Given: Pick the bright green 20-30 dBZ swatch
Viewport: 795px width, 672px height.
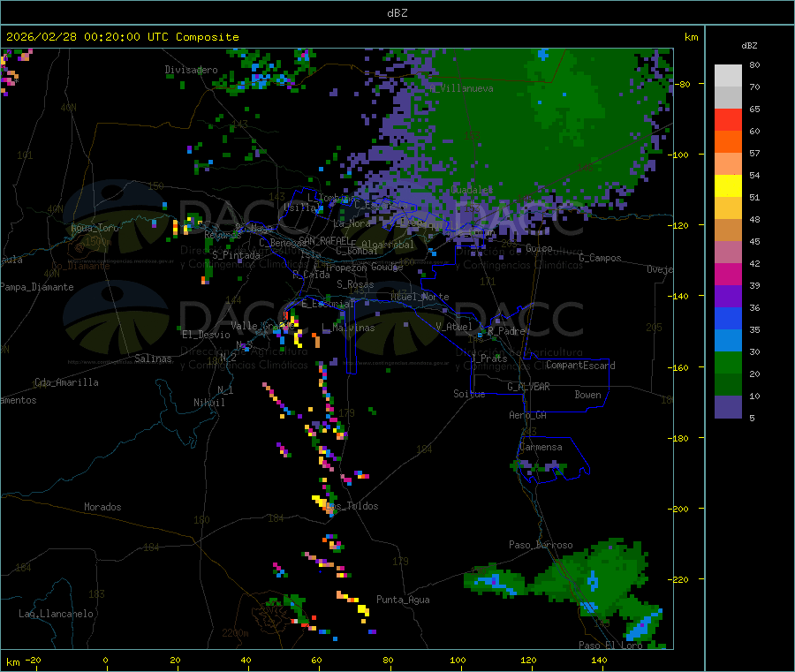Looking at the screenshot, I should [x=728, y=362].
